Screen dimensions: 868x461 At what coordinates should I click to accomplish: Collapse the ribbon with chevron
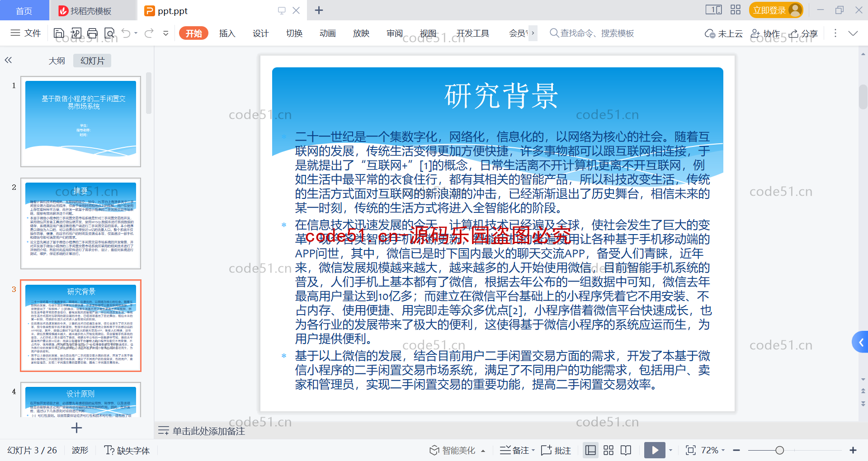(853, 33)
